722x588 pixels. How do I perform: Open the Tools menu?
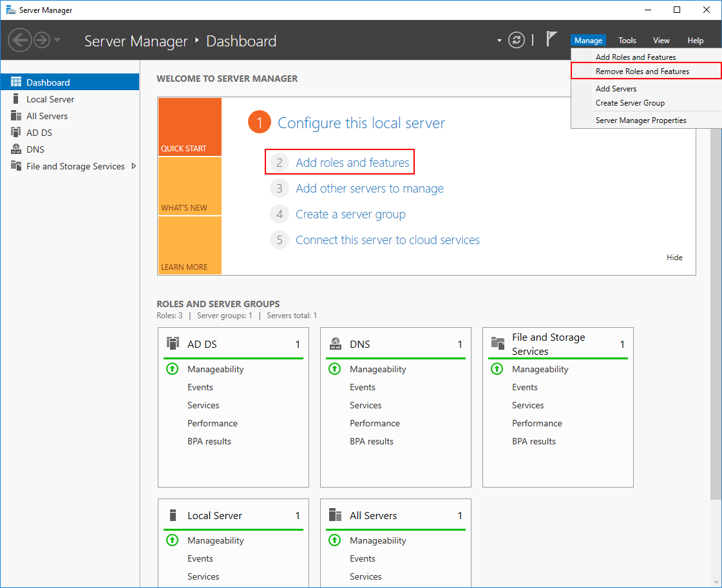(x=627, y=41)
